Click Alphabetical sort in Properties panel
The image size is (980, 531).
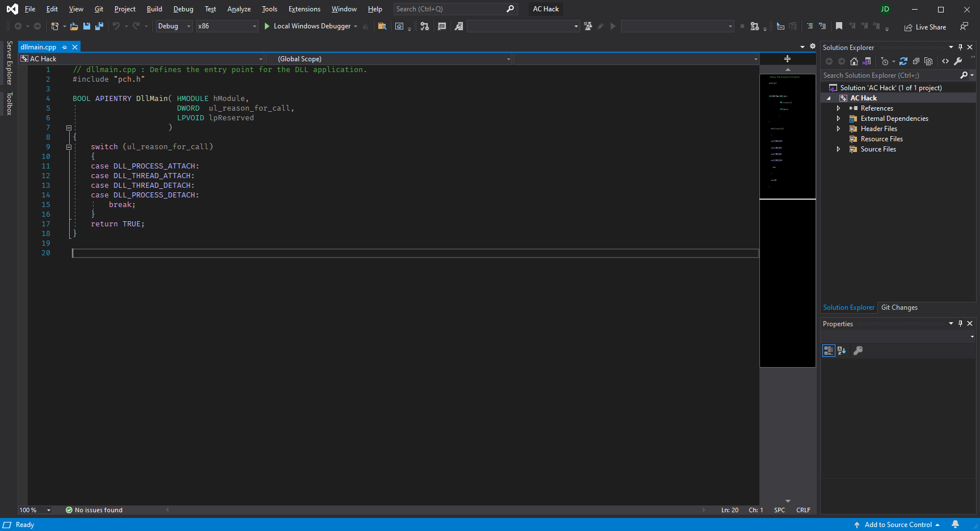click(x=842, y=351)
